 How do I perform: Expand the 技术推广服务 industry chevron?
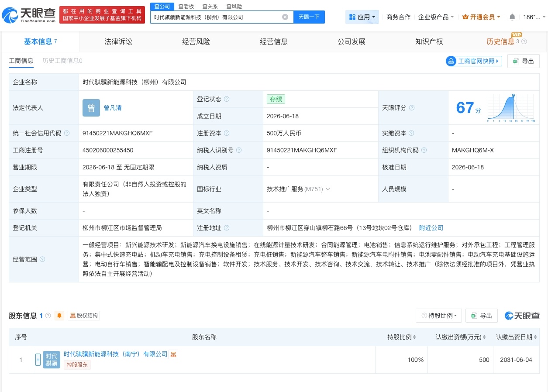click(328, 189)
